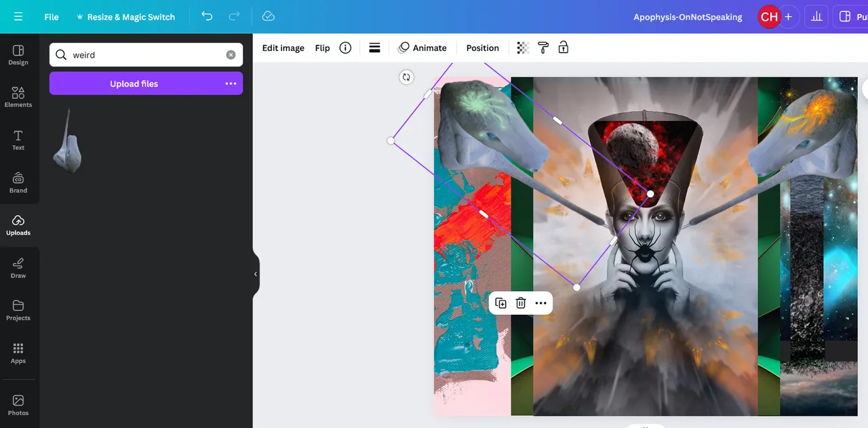Open the Projects sidebar tab

tap(18, 310)
